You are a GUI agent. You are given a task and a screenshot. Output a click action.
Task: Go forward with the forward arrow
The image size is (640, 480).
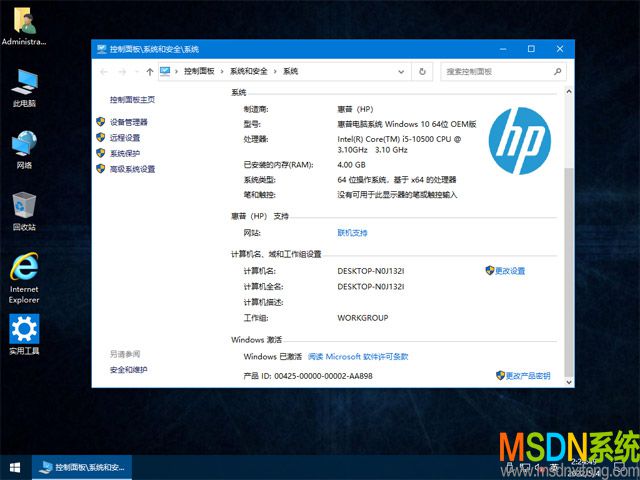pos(122,72)
